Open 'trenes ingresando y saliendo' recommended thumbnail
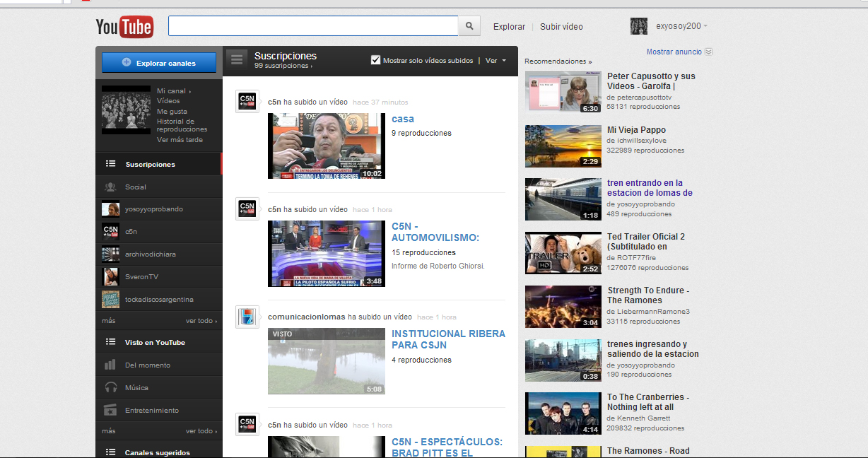 coord(563,360)
